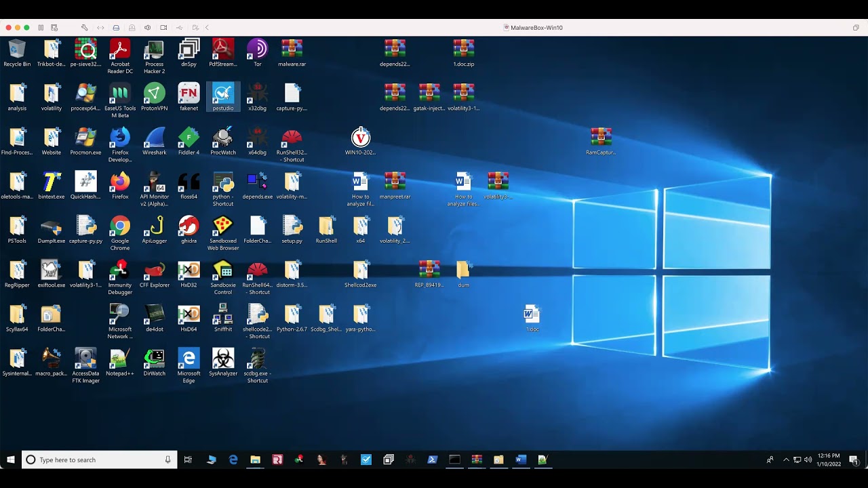Select the SysAnalyzer biohazard icon
The image size is (868, 488).
[x=223, y=362]
